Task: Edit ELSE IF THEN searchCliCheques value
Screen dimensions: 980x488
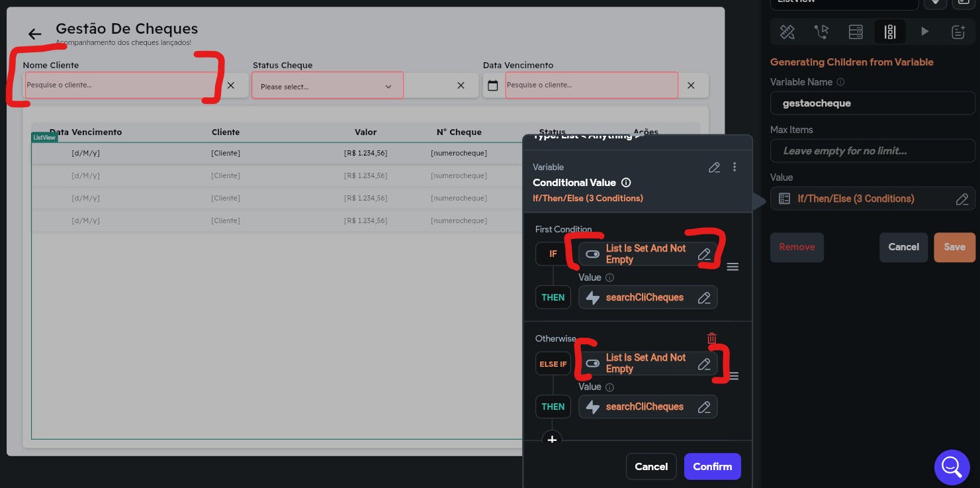Action: [704, 407]
